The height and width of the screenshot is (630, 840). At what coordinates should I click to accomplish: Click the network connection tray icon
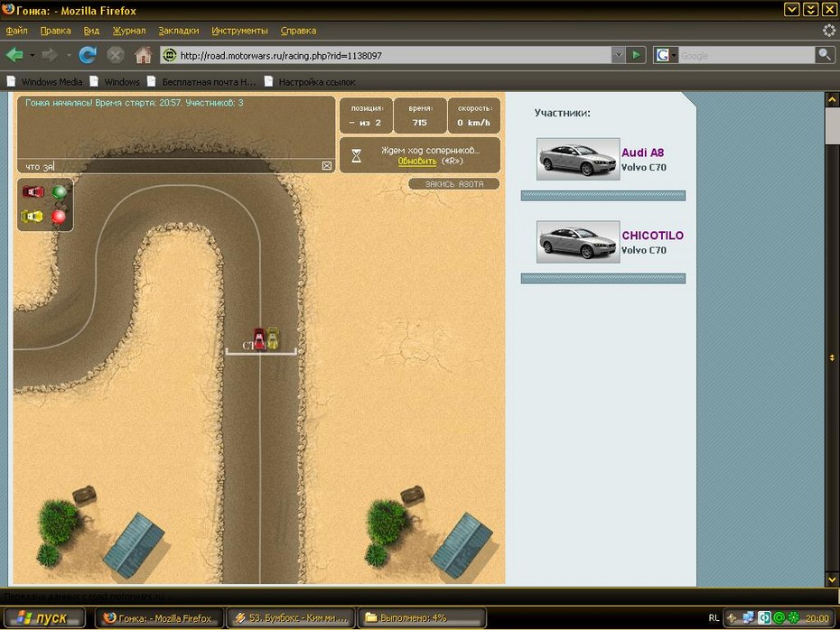[x=748, y=617]
